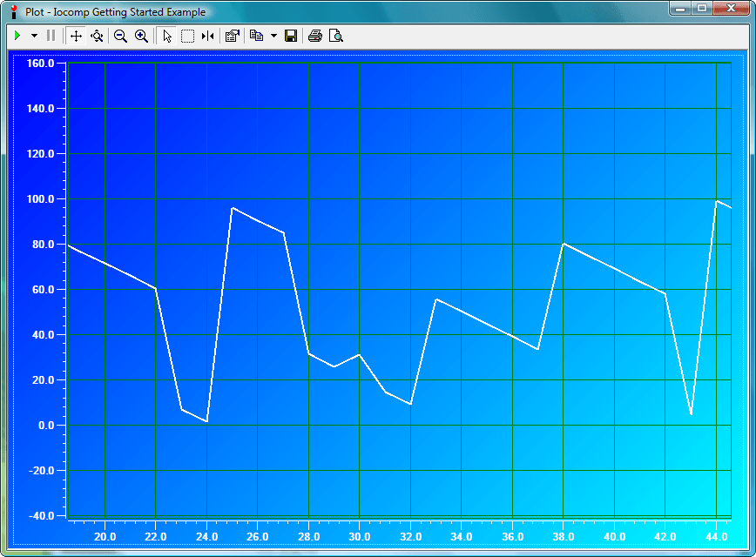Image resolution: width=756 pixels, height=557 pixels.
Task: Start plotting with the green play arrow
Action: coord(17,36)
